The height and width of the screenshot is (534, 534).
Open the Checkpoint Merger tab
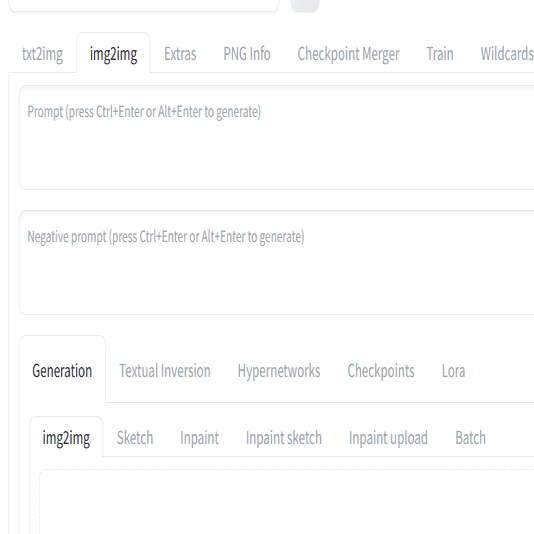(348, 54)
